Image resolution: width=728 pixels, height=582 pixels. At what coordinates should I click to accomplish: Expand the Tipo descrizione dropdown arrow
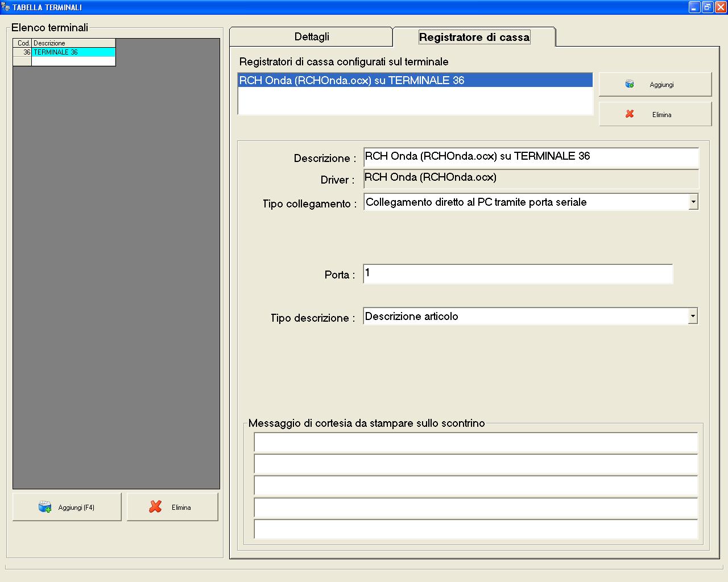(x=692, y=316)
